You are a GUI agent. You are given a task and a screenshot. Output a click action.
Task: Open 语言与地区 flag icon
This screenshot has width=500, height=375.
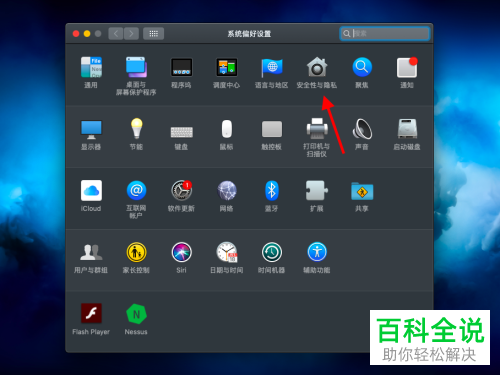tap(272, 67)
